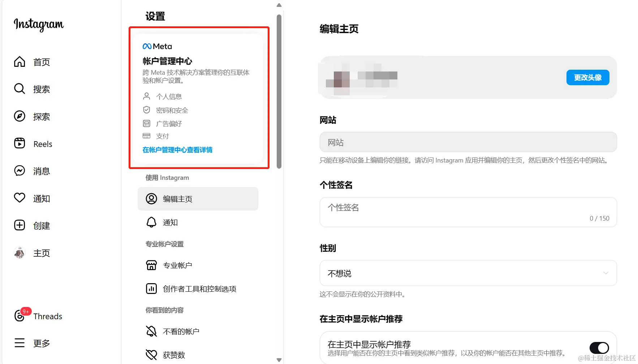Open the Notifications (通知) heart icon
This screenshot has height=364, width=638.
(20, 198)
